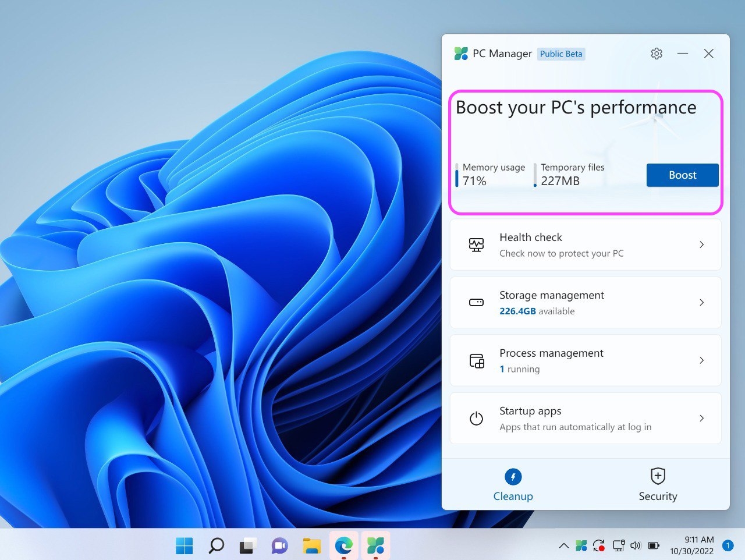Viewport: 745px width, 560px height.
Task: Click the speaker icon in the system tray
Action: tap(636, 545)
